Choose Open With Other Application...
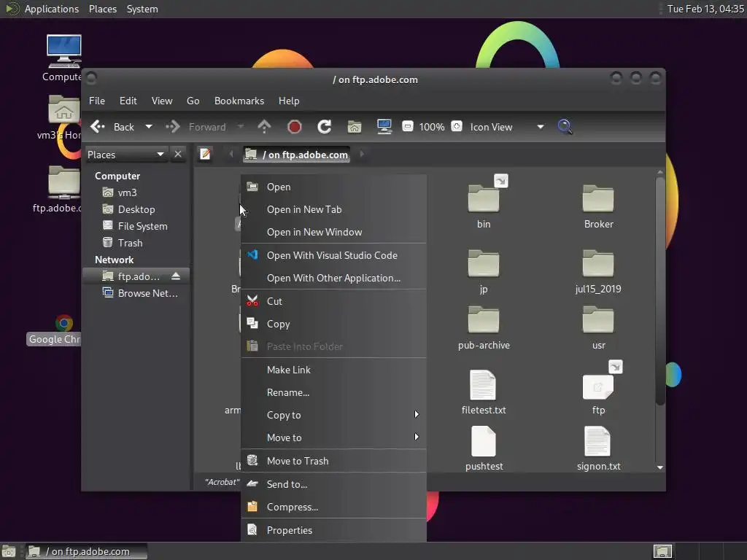The width and height of the screenshot is (747, 560). click(x=333, y=278)
